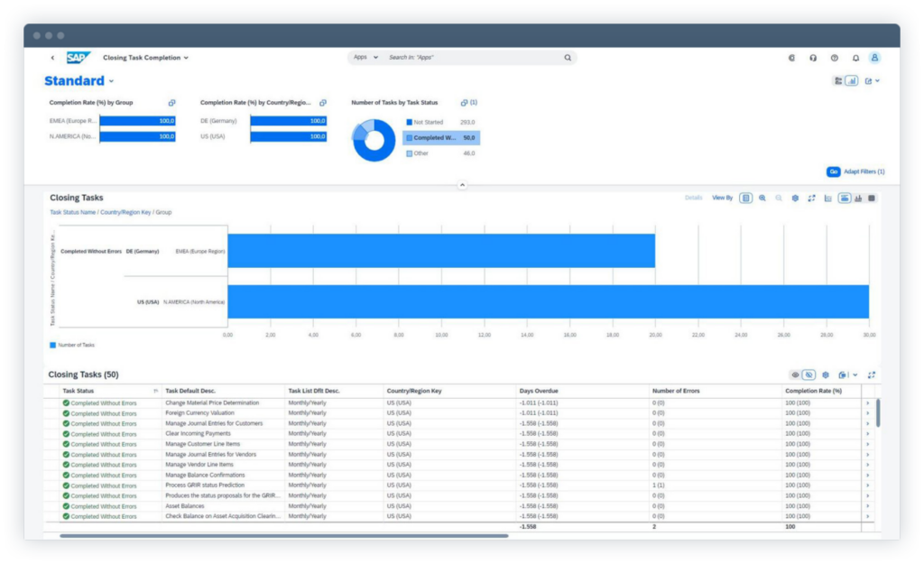Expand the Apps search scope dropdown

pos(365,57)
